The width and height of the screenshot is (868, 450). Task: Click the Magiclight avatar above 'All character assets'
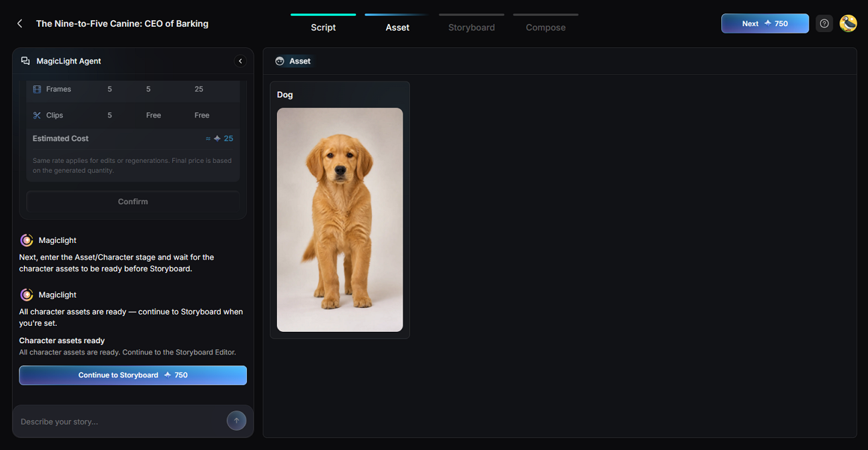(27, 295)
